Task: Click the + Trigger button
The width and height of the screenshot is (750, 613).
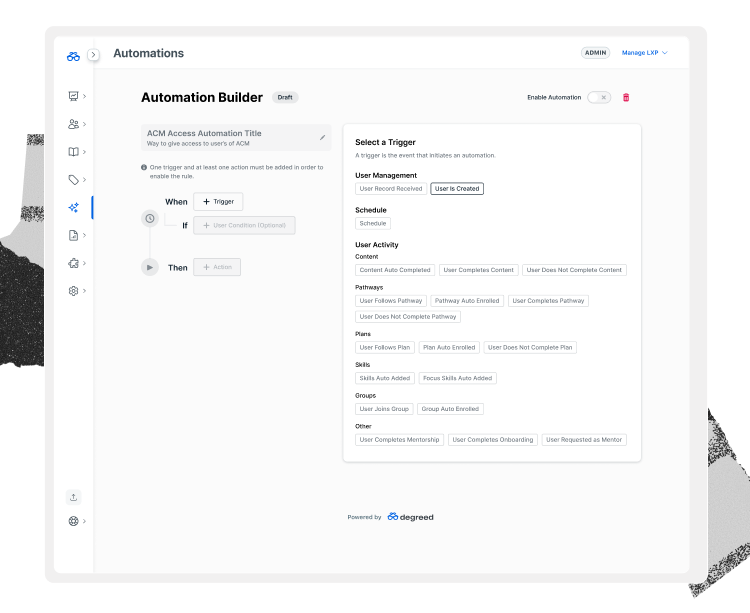Action: click(218, 202)
